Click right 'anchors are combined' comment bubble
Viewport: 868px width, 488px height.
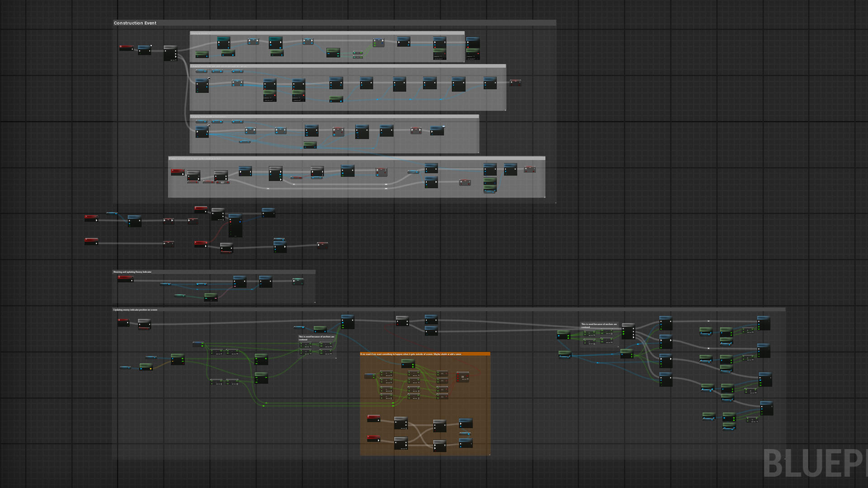point(599,325)
